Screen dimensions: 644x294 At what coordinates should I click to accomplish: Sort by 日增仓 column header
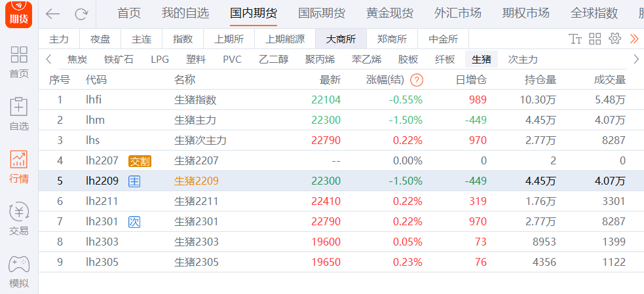[472, 80]
